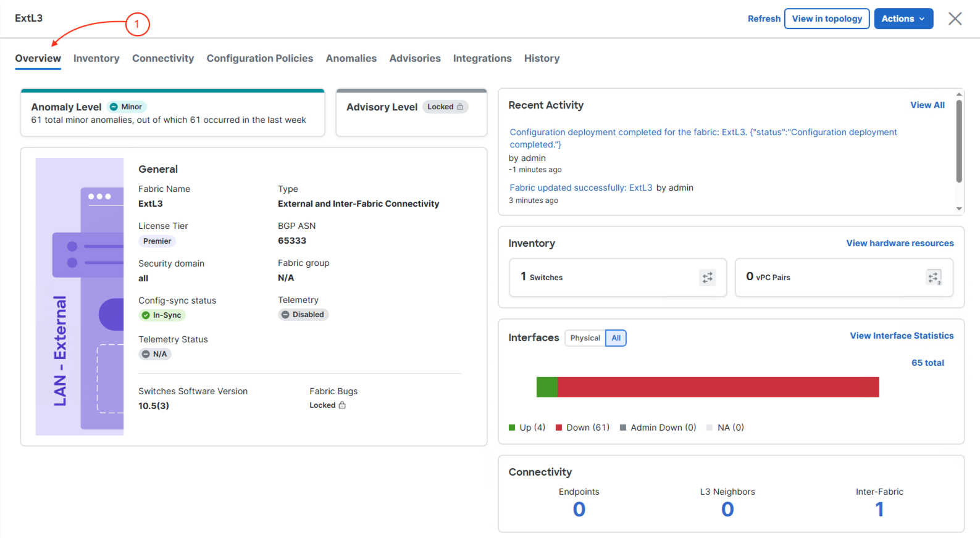980x538 pixels.
Task: Switch to the Overview tab
Action: (x=38, y=59)
